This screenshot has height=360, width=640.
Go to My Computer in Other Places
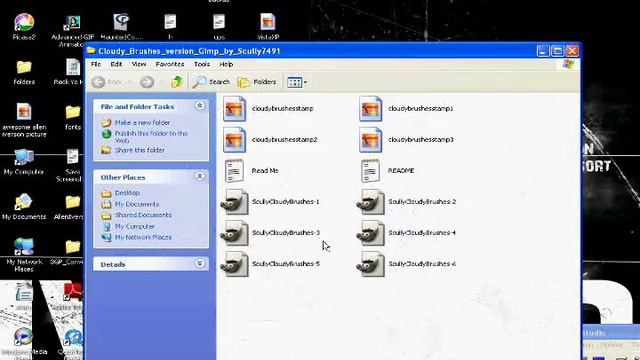(134, 226)
